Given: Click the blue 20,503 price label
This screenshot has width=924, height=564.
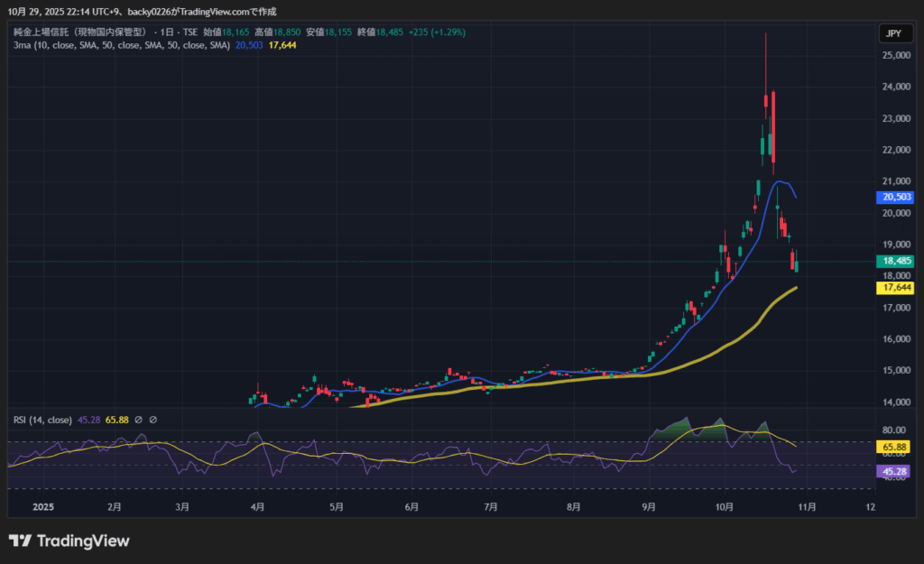Looking at the screenshot, I should click(x=894, y=197).
